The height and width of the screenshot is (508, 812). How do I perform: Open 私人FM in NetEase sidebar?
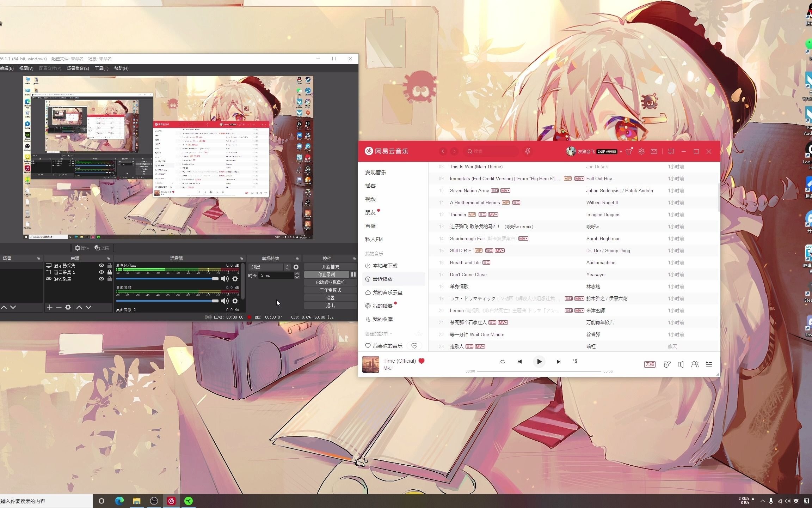[x=374, y=239]
